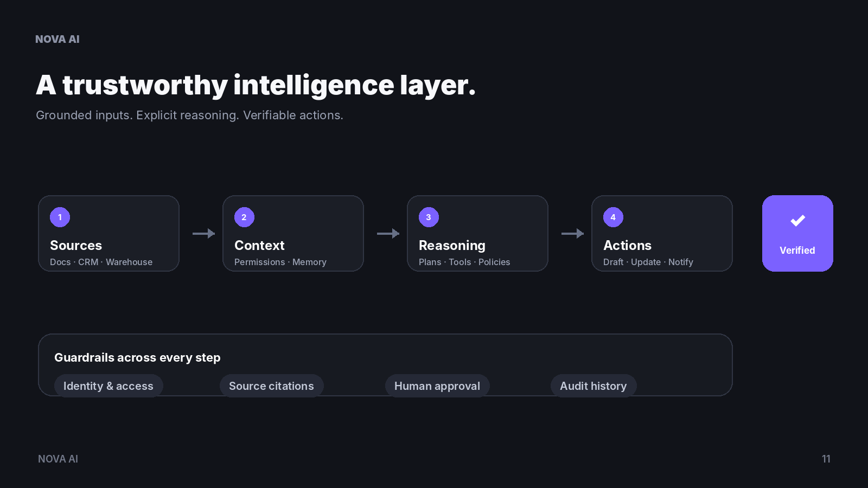Click the Reasoning card title
This screenshot has height=488, width=868.
[x=452, y=246]
